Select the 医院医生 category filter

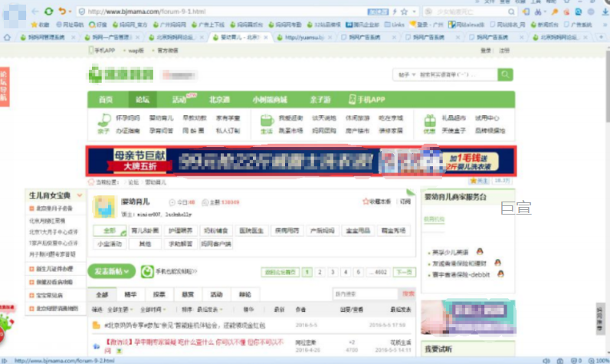pos(251,231)
